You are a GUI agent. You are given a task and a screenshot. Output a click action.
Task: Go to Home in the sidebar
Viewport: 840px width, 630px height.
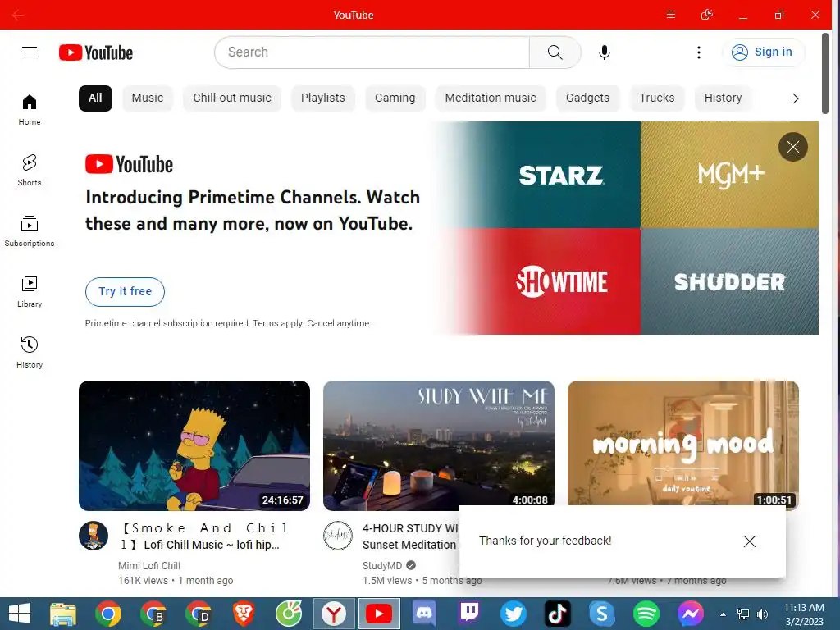[x=30, y=109]
